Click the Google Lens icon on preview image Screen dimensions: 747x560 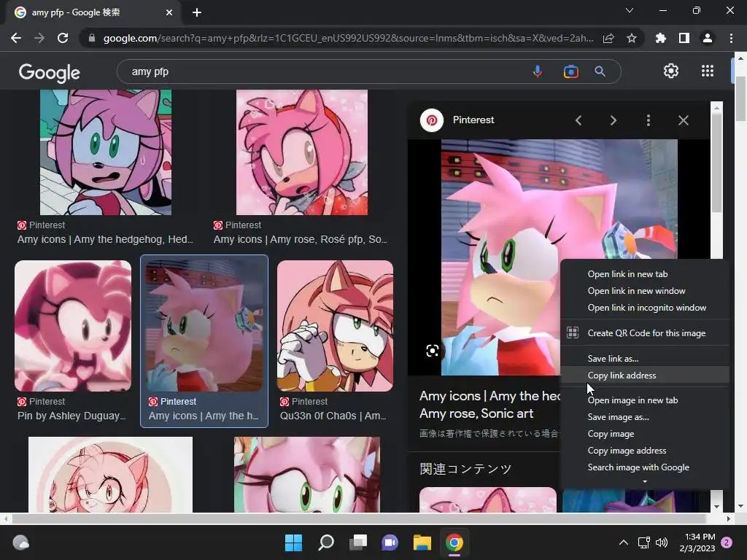click(432, 351)
